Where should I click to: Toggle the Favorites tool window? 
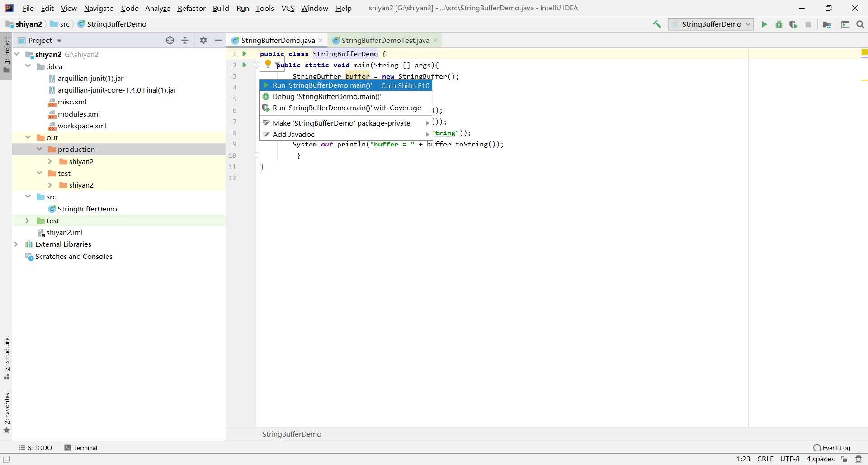(7, 412)
